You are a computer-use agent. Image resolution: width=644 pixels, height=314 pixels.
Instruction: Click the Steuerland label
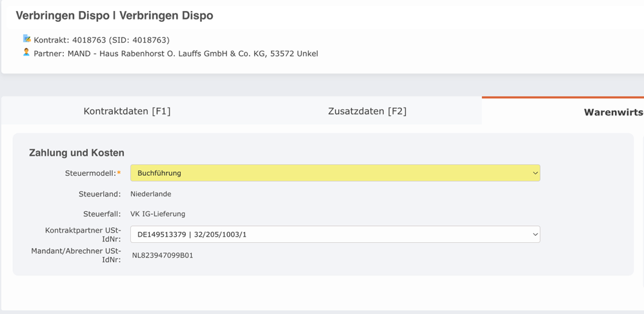click(x=99, y=194)
